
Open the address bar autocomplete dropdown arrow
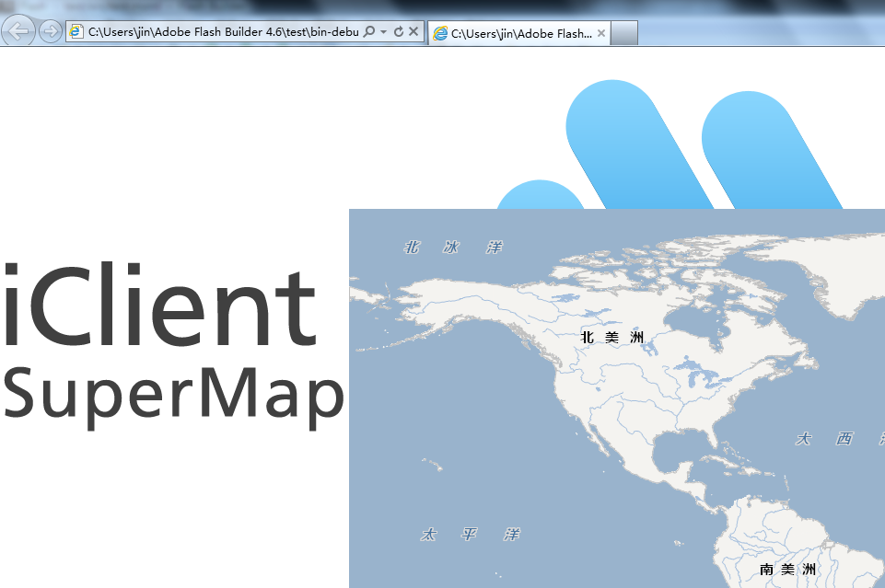tap(384, 32)
